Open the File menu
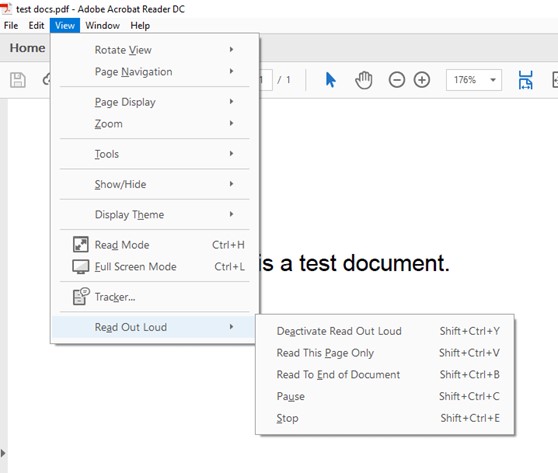This screenshot has height=473, width=558. 11,26
